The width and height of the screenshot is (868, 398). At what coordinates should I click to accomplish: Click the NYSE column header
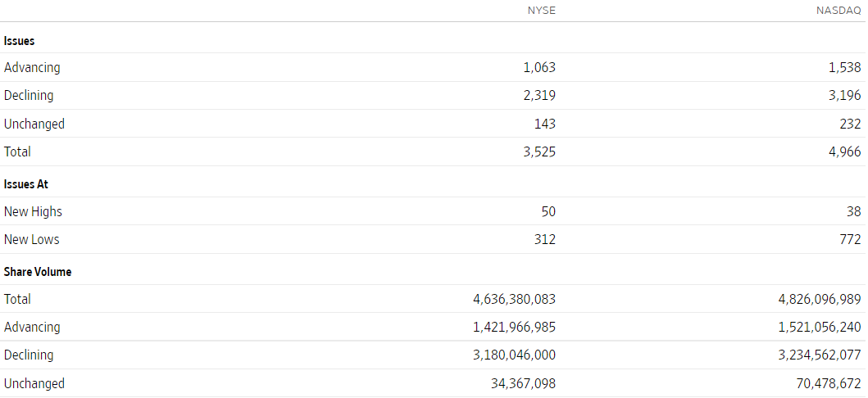pyautogui.click(x=542, y=11)
